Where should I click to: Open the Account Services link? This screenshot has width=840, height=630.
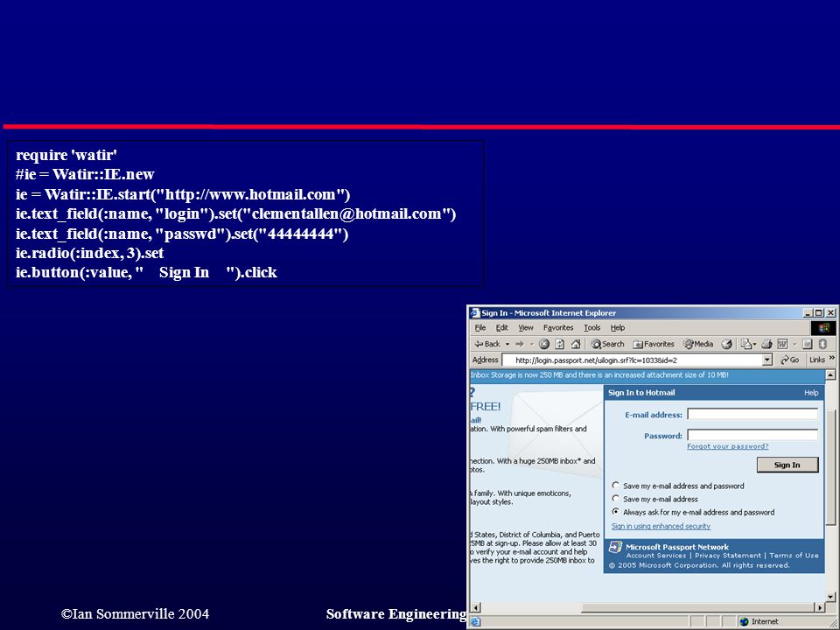point(655,556)
